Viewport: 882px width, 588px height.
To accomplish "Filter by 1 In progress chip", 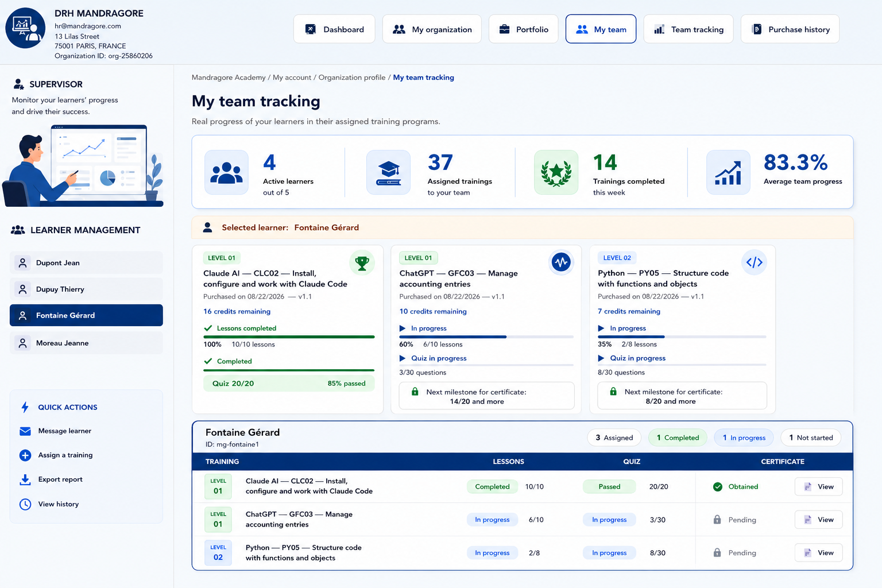I will coord(744,438).
